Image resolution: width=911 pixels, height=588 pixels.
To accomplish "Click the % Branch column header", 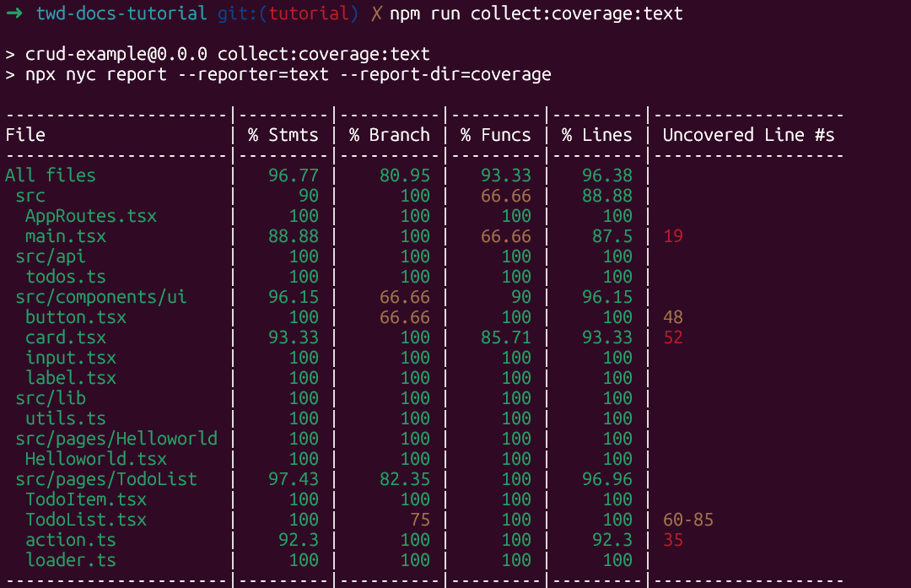I will click(x=390, y=135).
